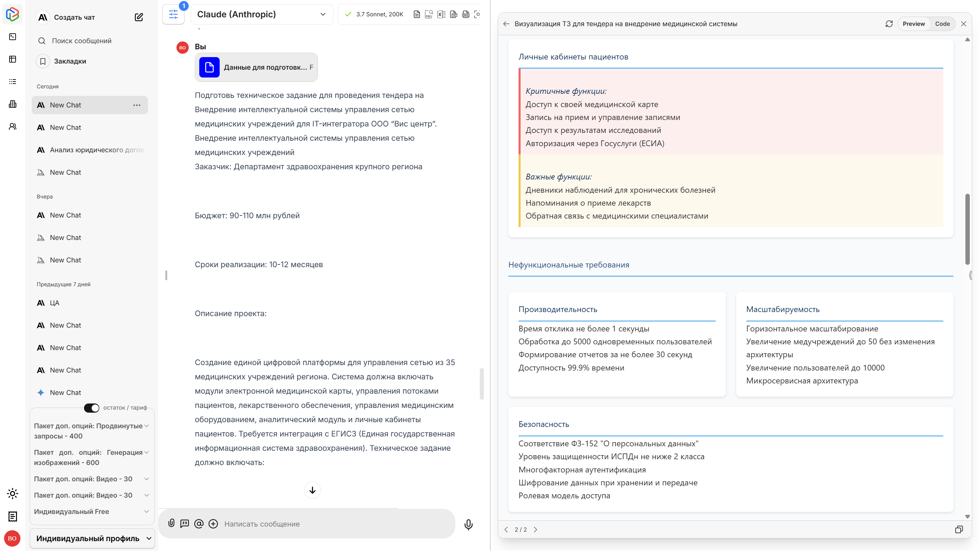980x551 pixels.
Task: Click the Создать чат button
Action: [74, 17]
